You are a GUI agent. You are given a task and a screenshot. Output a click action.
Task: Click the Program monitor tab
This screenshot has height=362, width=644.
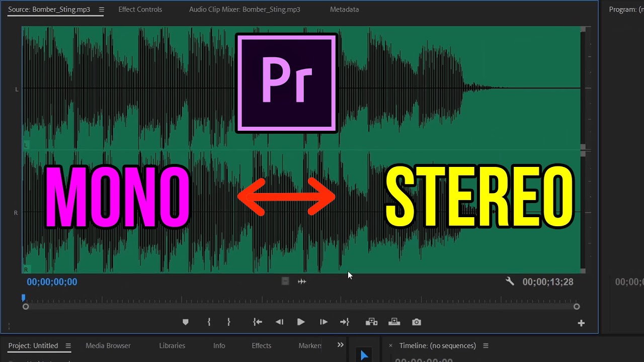[626, 10]
